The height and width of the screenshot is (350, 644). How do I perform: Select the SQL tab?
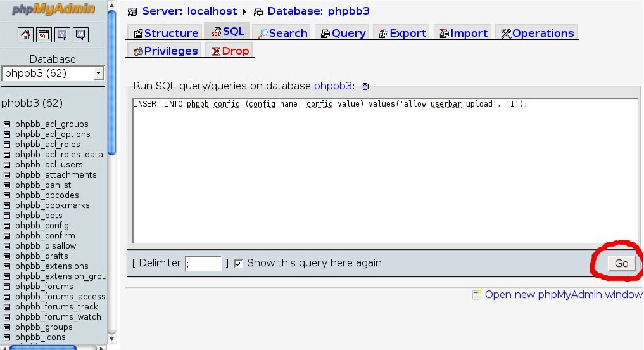tap(227, 31)
